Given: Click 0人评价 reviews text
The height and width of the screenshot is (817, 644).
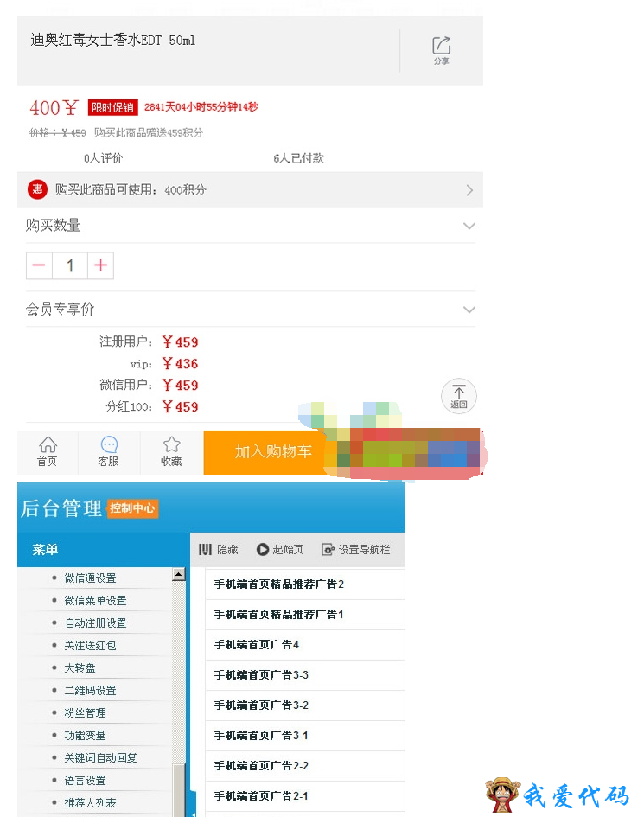Looking at the screenshot, I should point(103,158).
